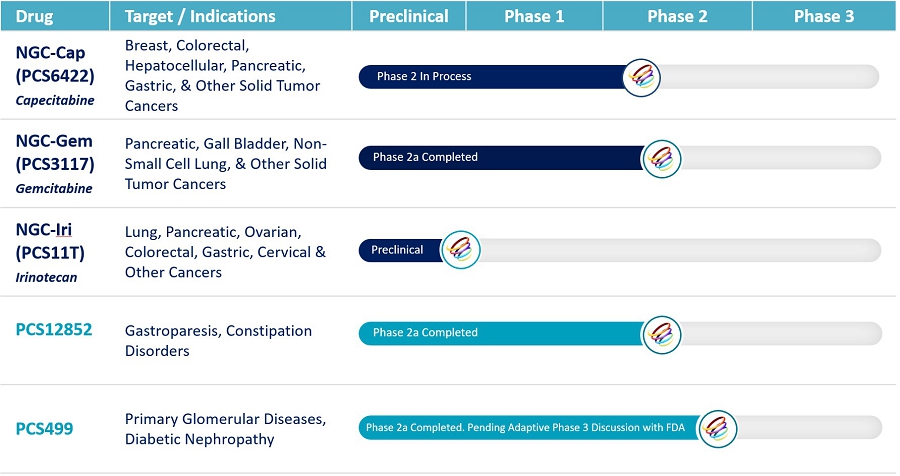This screenshot has width=900, height=476.
Task: Select the Preclinical column header
Action: click(x=408, y=16)
